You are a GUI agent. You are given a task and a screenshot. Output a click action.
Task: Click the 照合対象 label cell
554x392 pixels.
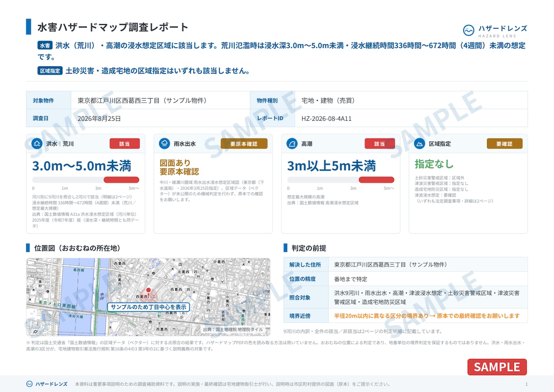(x=306, y=297)
